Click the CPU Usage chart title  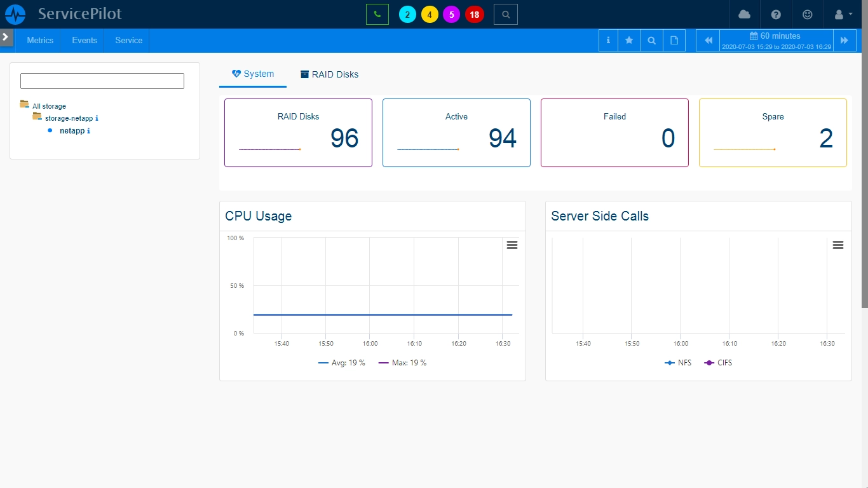tap(259, 216)
